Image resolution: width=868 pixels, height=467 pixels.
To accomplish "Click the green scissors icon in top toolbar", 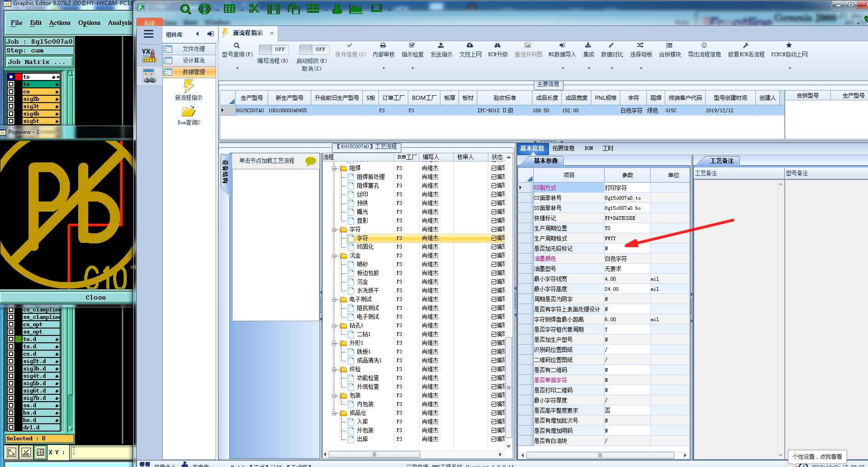I will pyautogui.click(x=254, y=8).
